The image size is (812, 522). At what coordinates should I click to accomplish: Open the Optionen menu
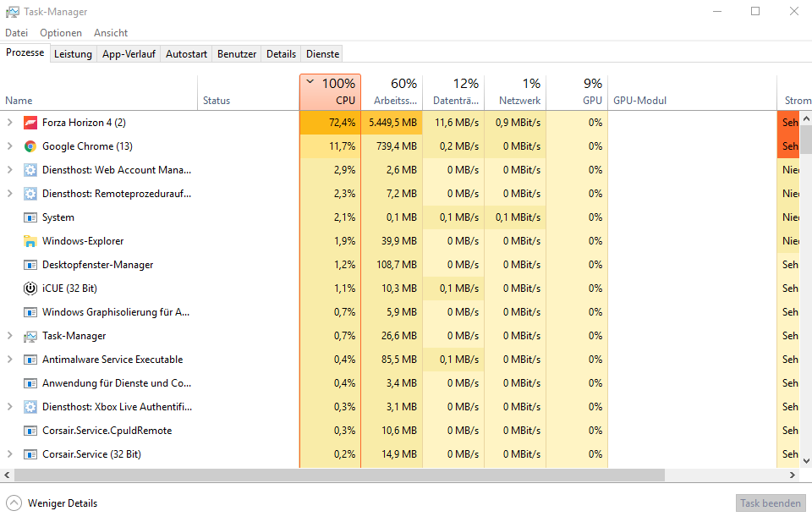[x=61, y=33]
